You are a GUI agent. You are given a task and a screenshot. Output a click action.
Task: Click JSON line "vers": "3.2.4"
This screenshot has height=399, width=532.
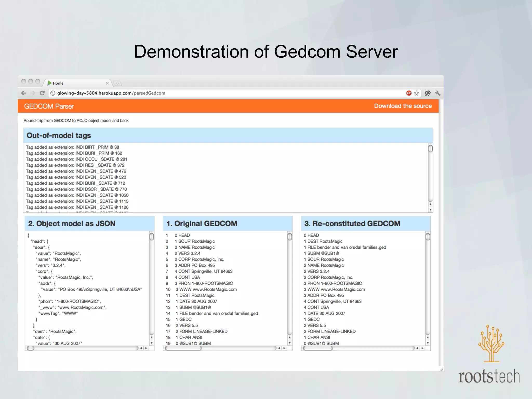tap(51, 265)
